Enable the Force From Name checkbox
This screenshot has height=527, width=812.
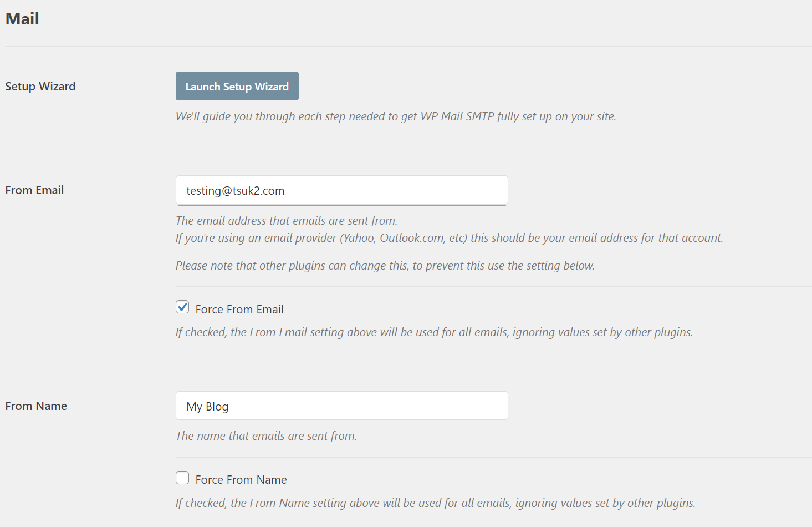click(182, 478)
